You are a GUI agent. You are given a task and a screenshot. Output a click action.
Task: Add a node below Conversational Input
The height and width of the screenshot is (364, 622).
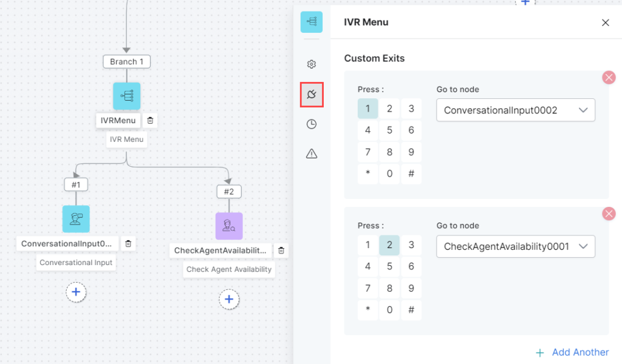(x=76, y=292)
